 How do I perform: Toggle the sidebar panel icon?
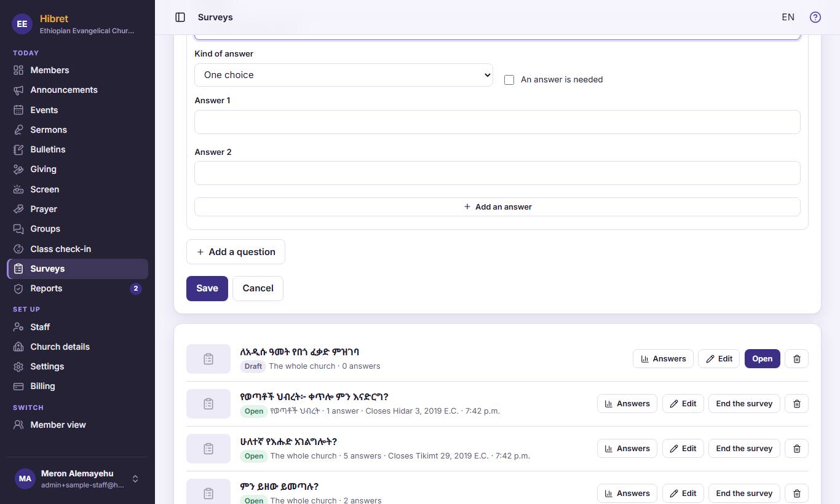click(x=180, y=17)
